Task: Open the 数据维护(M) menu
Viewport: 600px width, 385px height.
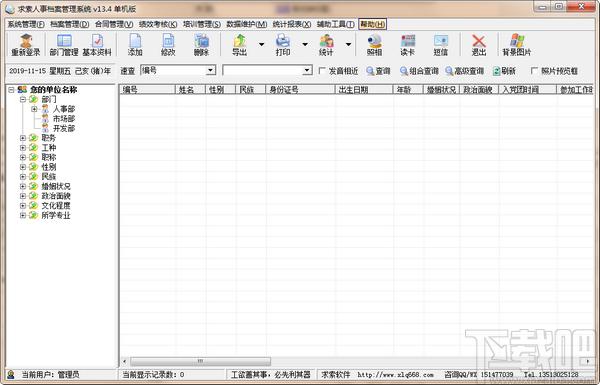Action: 246,24
